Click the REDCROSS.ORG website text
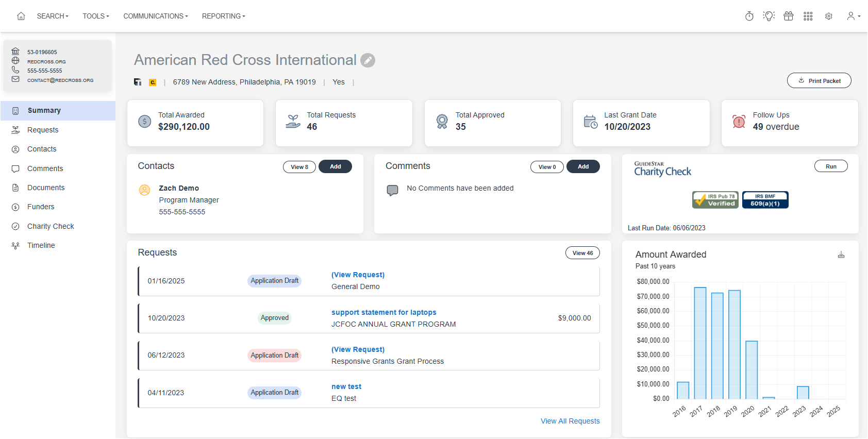 point(46,62)
